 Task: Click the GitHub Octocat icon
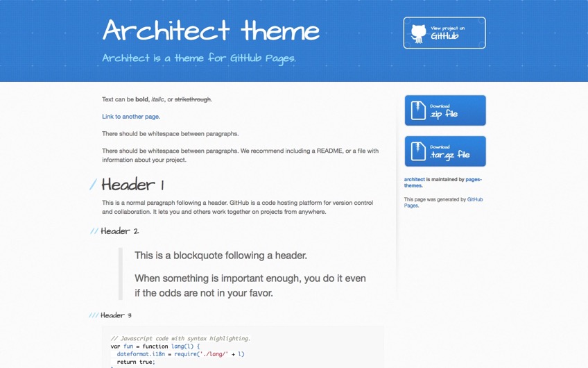click(x=419, y=33)
